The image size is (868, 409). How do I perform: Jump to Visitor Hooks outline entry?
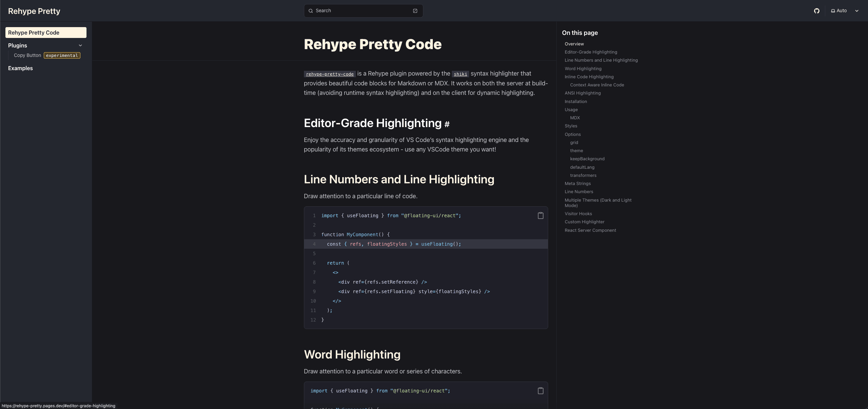578,213
